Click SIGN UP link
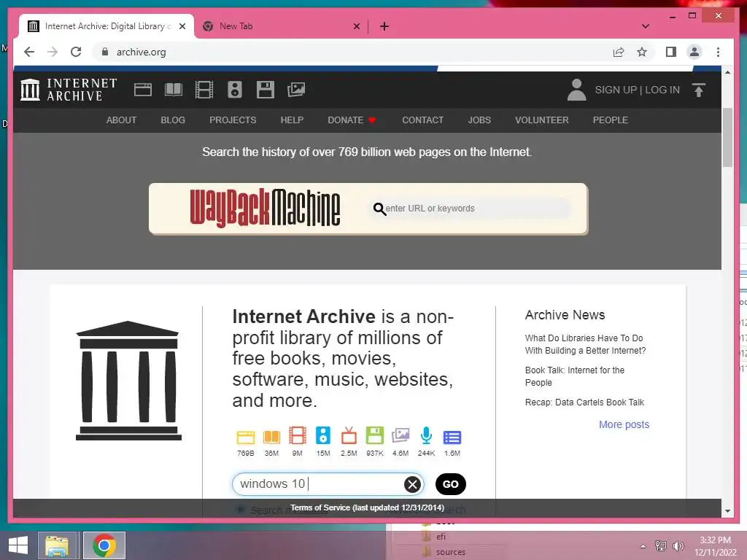The width and height of the screenshot is (747, 560). (x=616, y=90)
